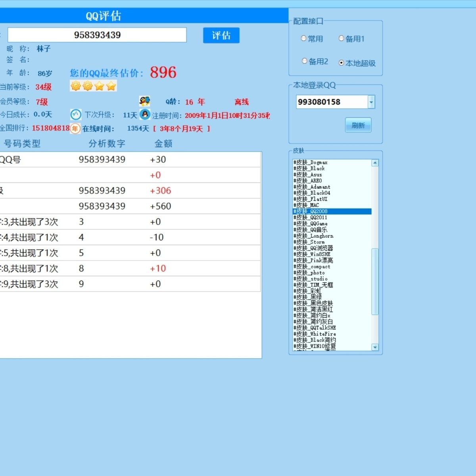Click the skin list scroll up arrow

point(375,163)
